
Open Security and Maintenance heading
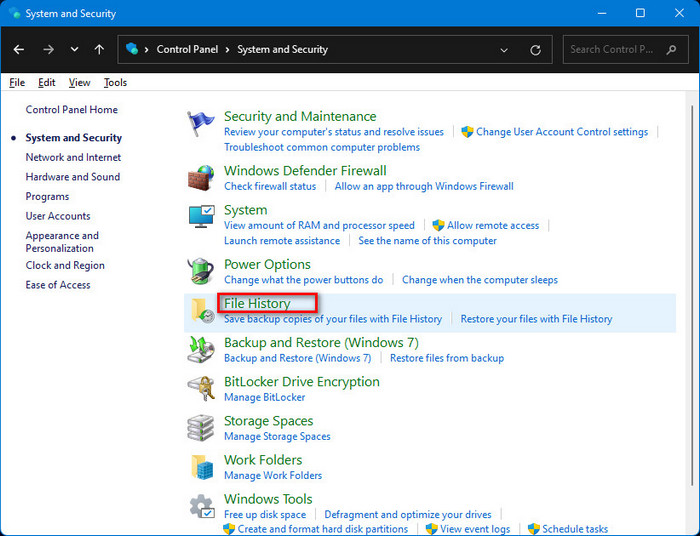pyautogui.click(x=300, y=116)
